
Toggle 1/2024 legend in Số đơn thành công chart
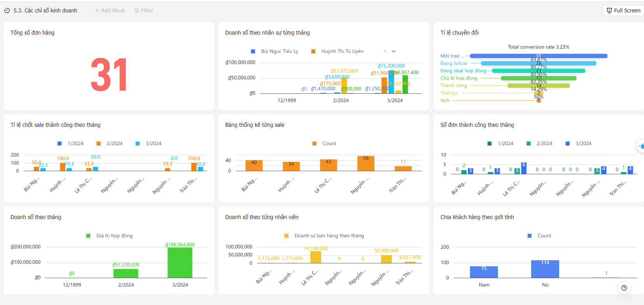click(500, 144)
